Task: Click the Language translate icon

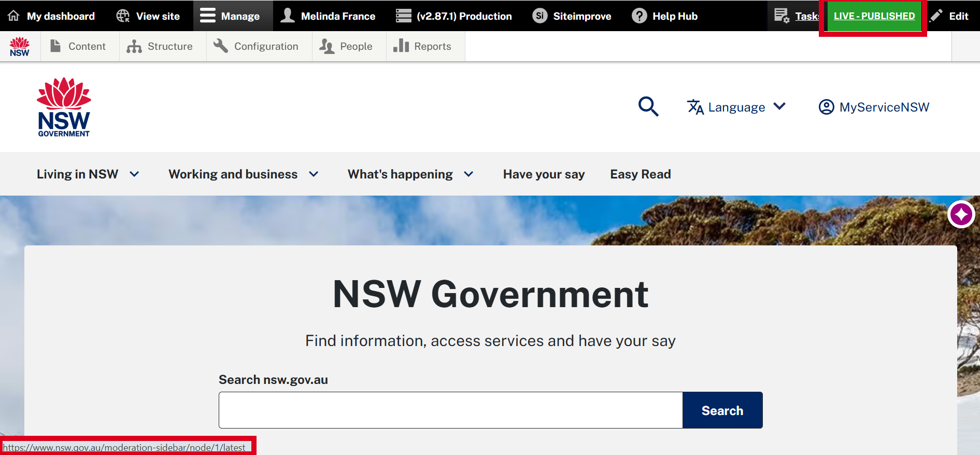Action: [x=695, y=107]
